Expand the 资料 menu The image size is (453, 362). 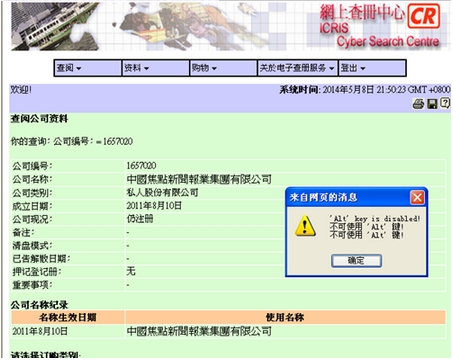156,68
